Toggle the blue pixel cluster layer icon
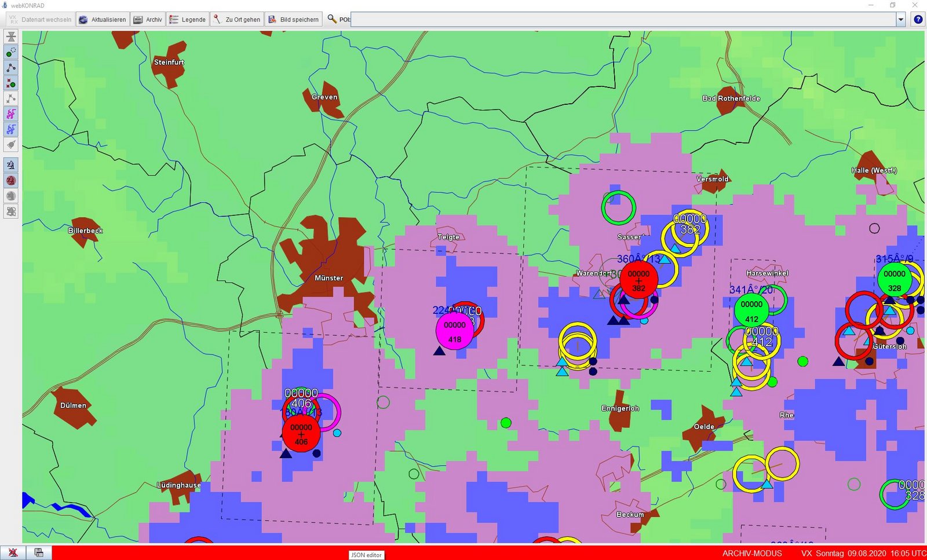This screenshot has height=560, width=927. (x=11, y=129)
